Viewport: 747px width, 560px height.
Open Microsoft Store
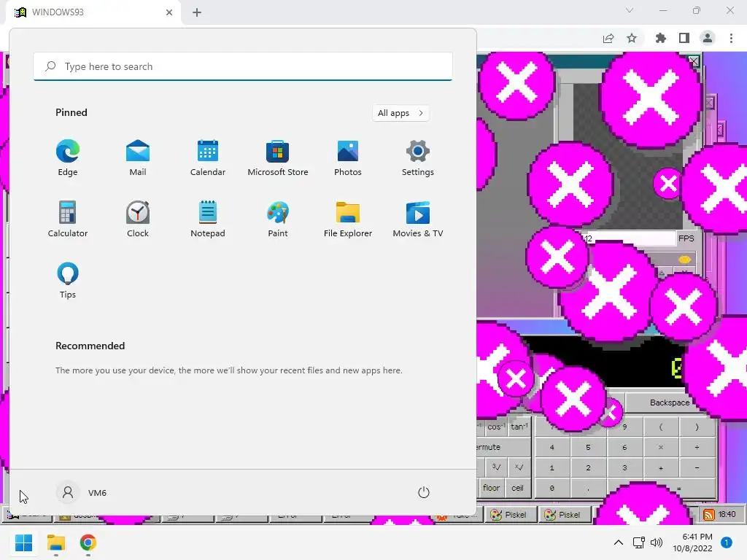coord(278,157)
